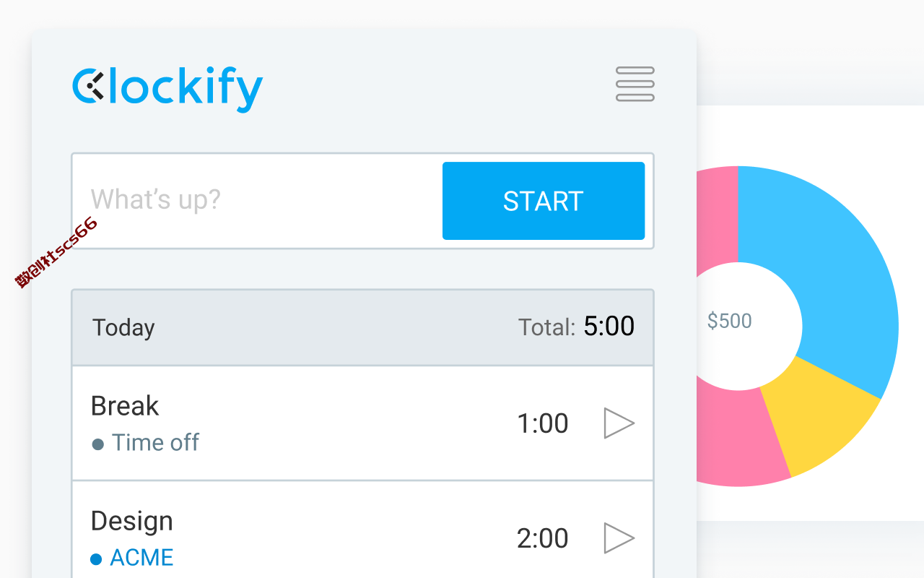The width and height of the screenshot is (924, 578).
Task: Click the gray Time off project dot
Action: [x=97, y=444]
